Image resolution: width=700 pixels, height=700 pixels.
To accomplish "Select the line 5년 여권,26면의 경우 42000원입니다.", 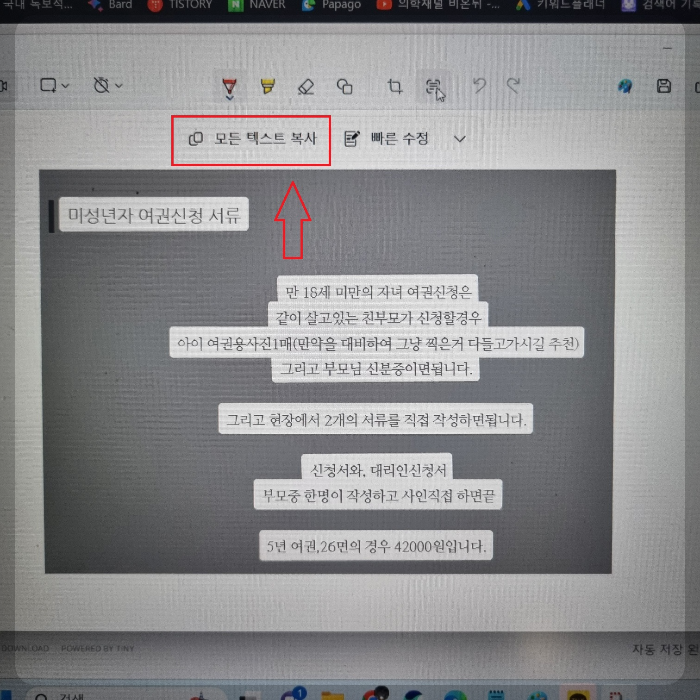I will (376, 546).
